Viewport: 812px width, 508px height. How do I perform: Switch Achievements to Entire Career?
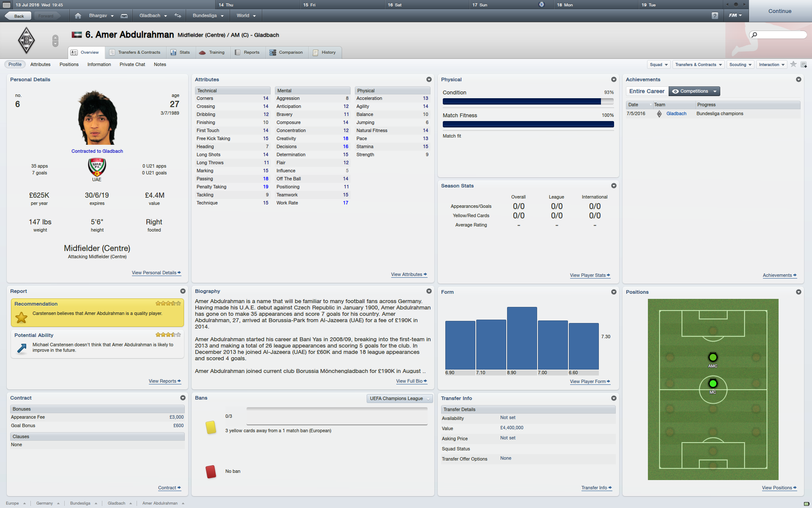(x=647, y=91)
